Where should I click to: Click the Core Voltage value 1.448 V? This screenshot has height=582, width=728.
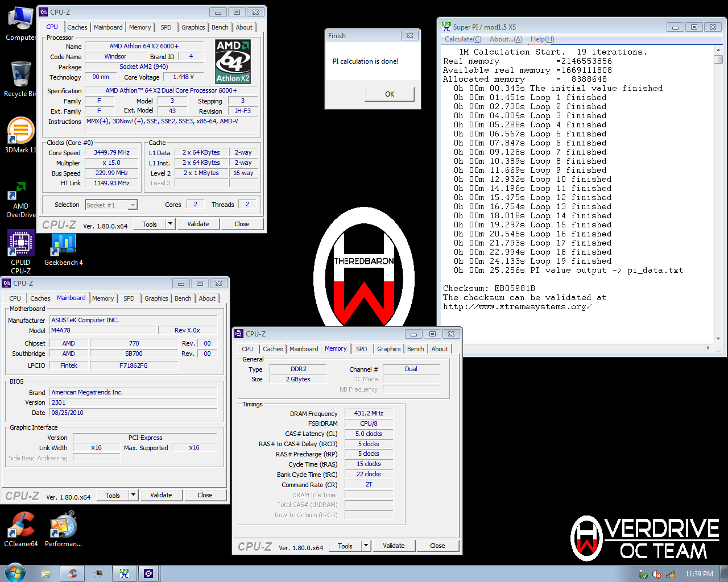184,77
